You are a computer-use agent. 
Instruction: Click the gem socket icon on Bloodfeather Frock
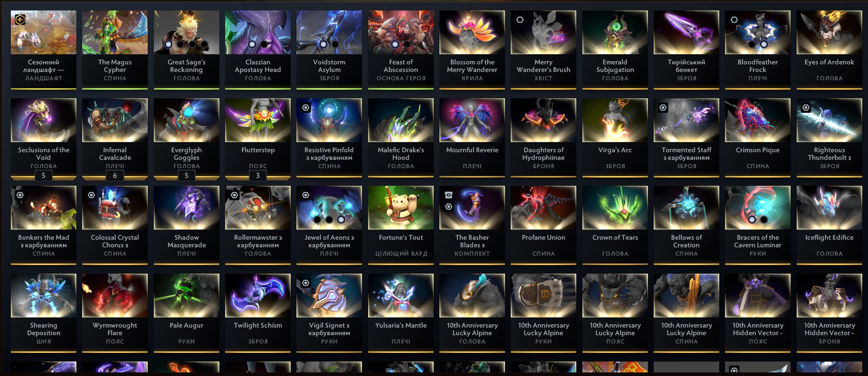(x=734, y=20)
